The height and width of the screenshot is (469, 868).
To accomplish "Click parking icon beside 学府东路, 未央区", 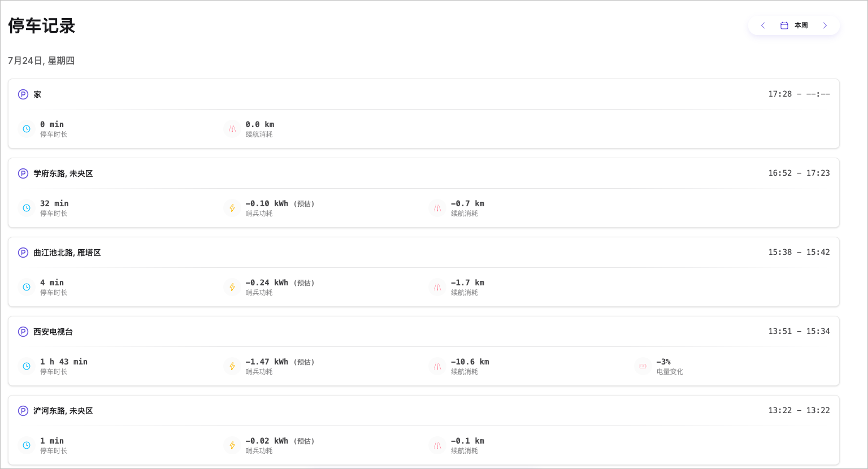I will [x=23, y=173].
